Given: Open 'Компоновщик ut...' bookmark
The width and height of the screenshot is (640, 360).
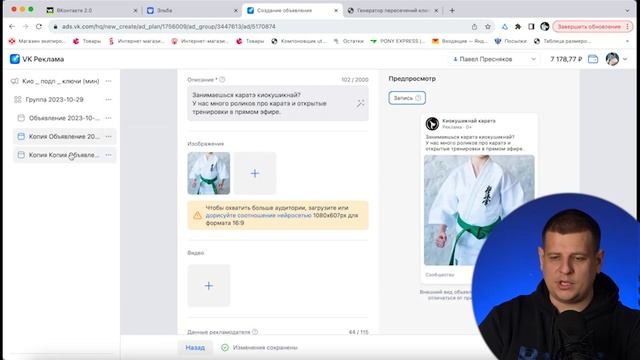Looking at the screenshot, I should click(299, 41).
